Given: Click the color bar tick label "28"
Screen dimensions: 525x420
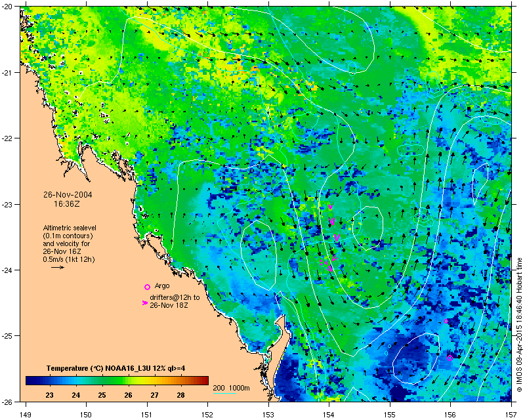Looking at the screenshot, I should pyautogui.click(x=181, y=395).
